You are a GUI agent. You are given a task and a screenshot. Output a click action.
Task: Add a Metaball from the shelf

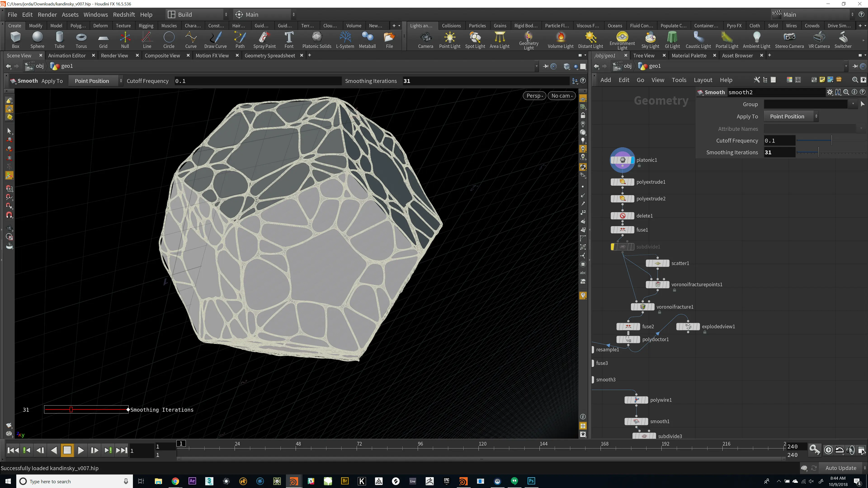click(367, 40)
